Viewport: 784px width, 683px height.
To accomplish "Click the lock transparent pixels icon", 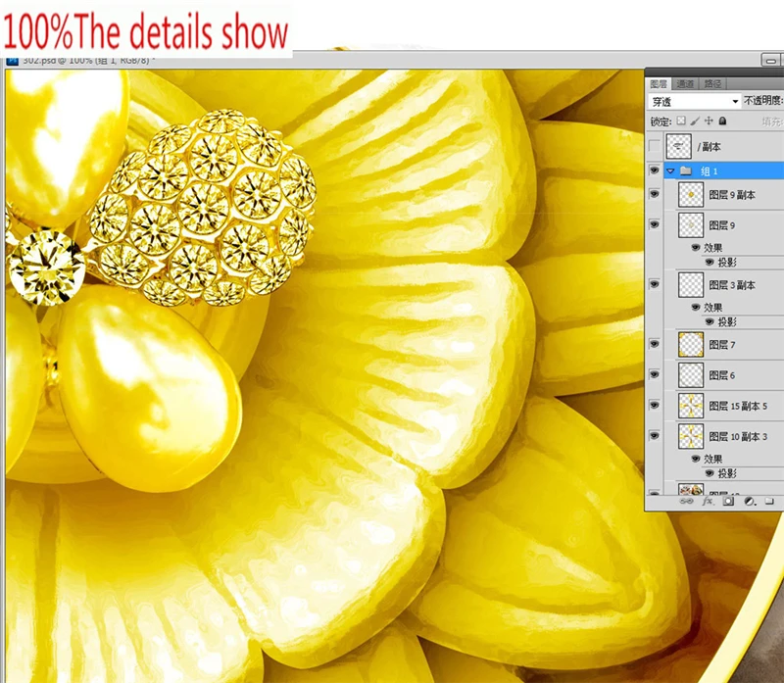I will point(681,121).
